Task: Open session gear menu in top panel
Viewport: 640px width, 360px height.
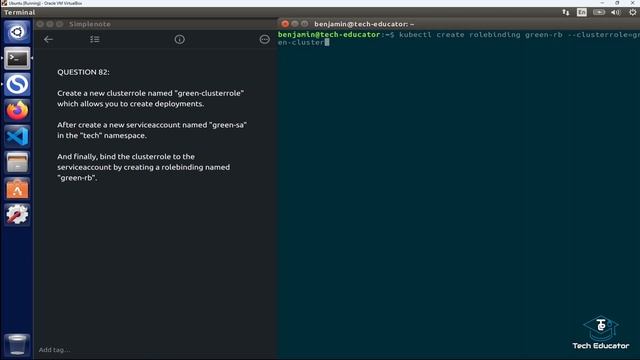Action: (633, 13)
